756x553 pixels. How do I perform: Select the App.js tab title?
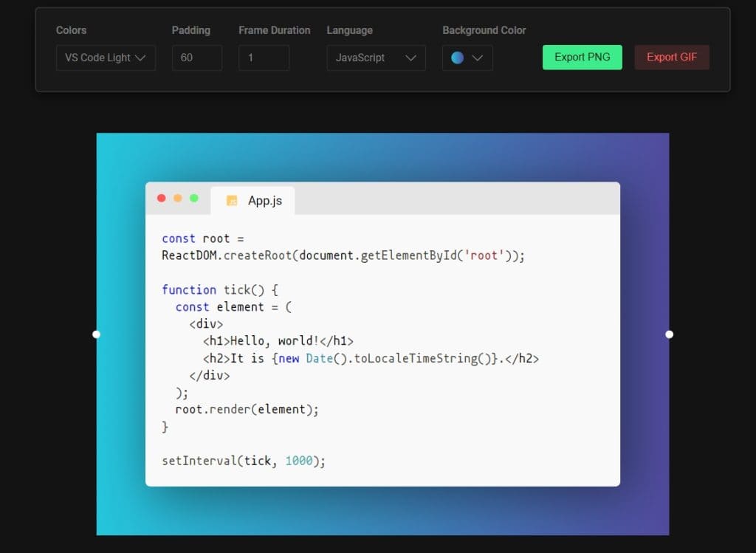coord(264,201)
